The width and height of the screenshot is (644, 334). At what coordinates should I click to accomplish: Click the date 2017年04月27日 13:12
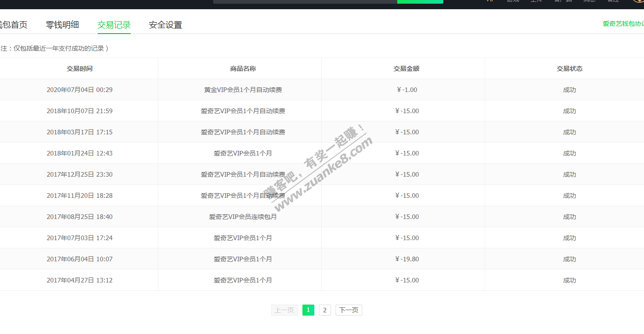click(80, 280)
